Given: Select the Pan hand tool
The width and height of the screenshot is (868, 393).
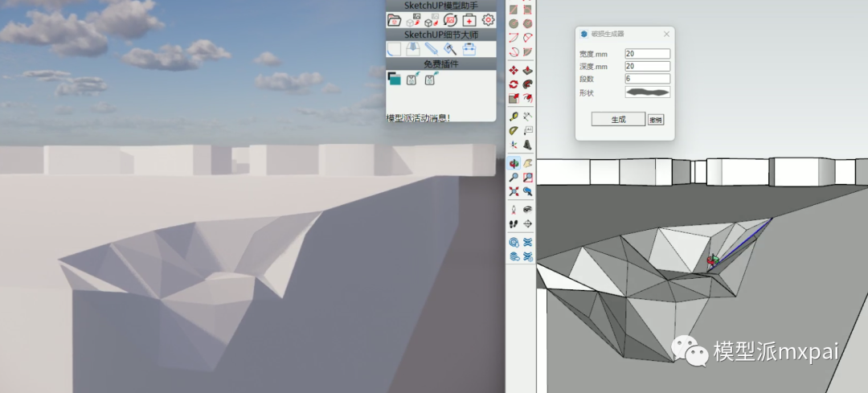Looking at the screenshot, I should point(527,164).
